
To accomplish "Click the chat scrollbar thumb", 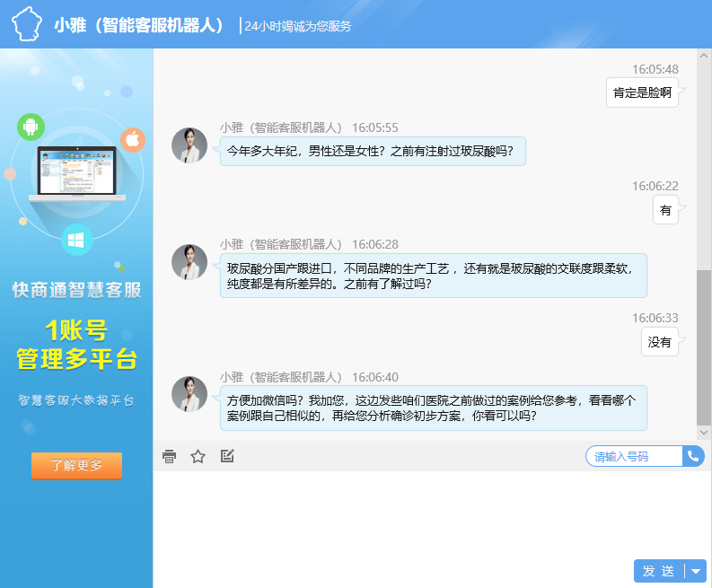I will click(704, 346).
